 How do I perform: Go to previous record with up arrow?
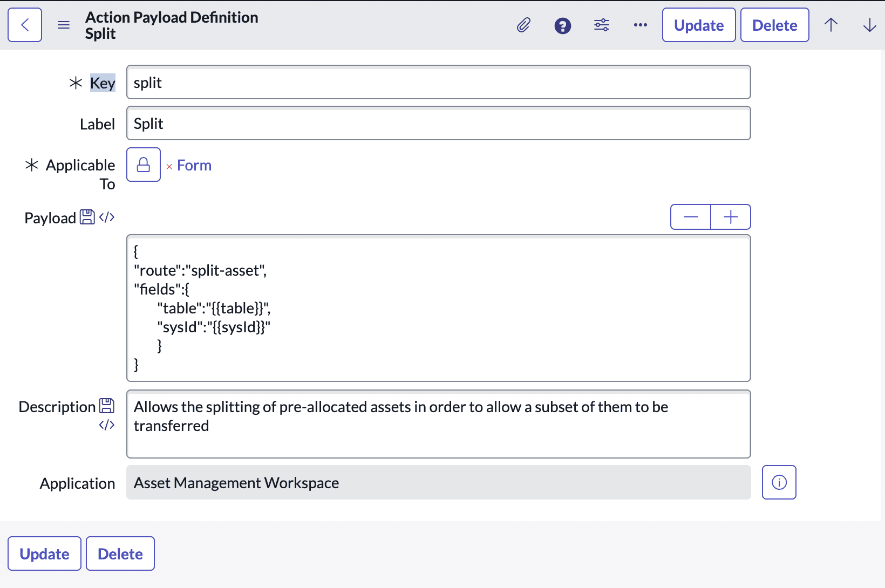[831, 25]
